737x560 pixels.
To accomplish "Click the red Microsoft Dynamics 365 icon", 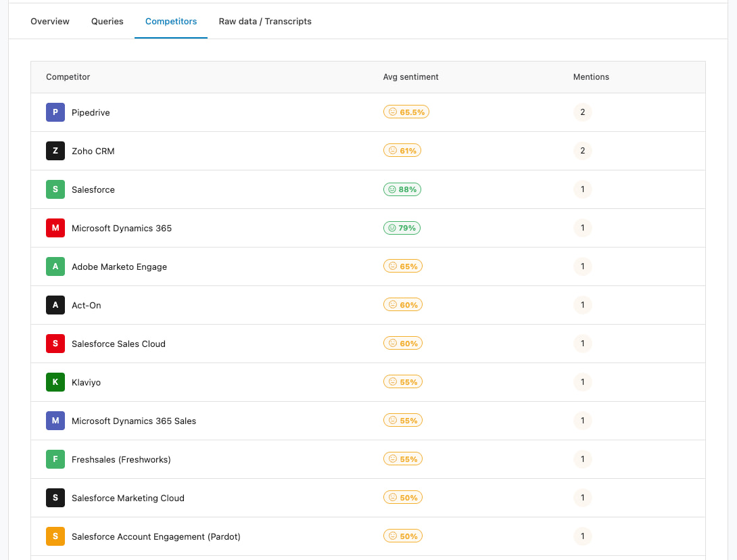I will [55, 228].
